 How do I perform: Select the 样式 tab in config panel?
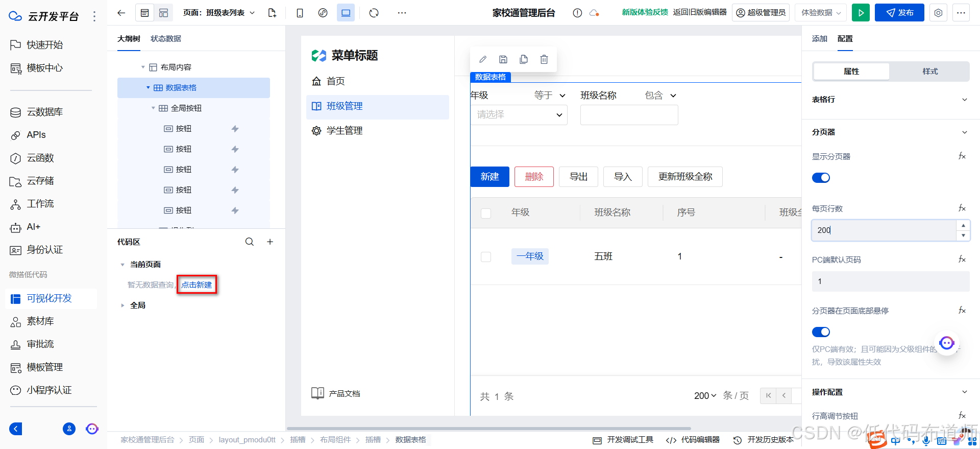click(x=930, y=72)
